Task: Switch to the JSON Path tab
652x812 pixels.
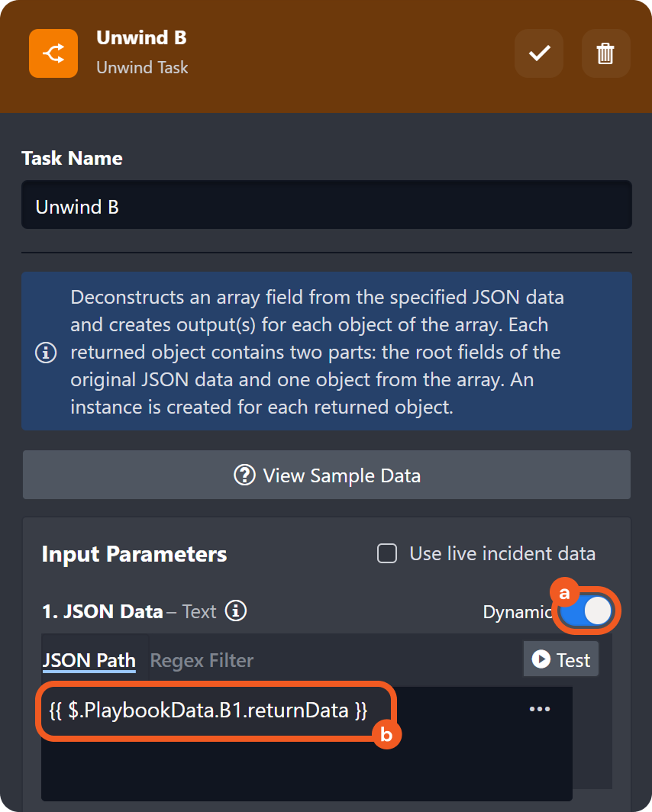Action: (89, 660)
